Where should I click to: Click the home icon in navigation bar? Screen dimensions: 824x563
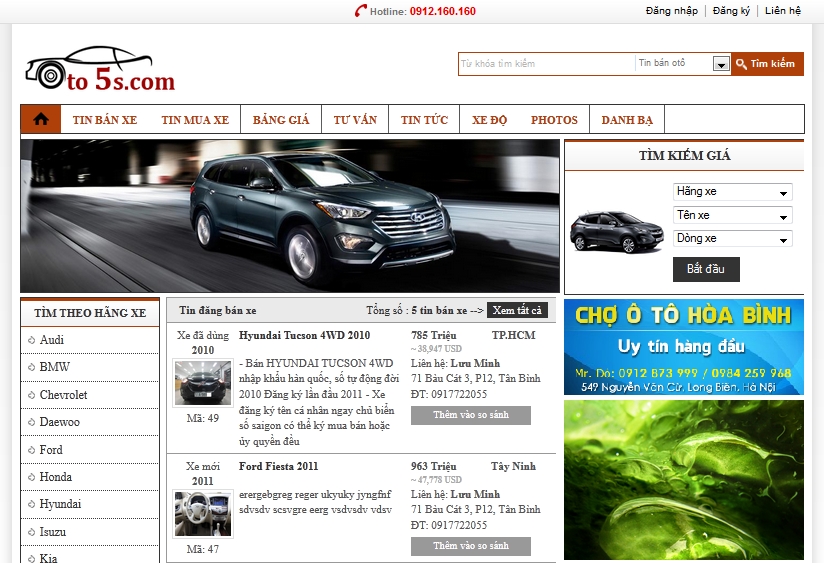pos(41,119)
